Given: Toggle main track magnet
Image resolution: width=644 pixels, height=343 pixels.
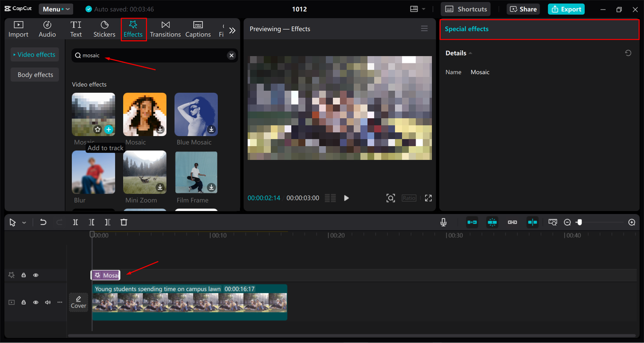Looking at the screenshot, I should point(472,222).
